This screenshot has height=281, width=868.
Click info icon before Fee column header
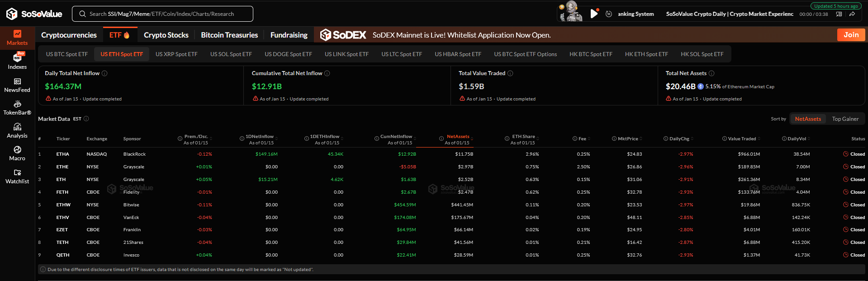[575, 138]
